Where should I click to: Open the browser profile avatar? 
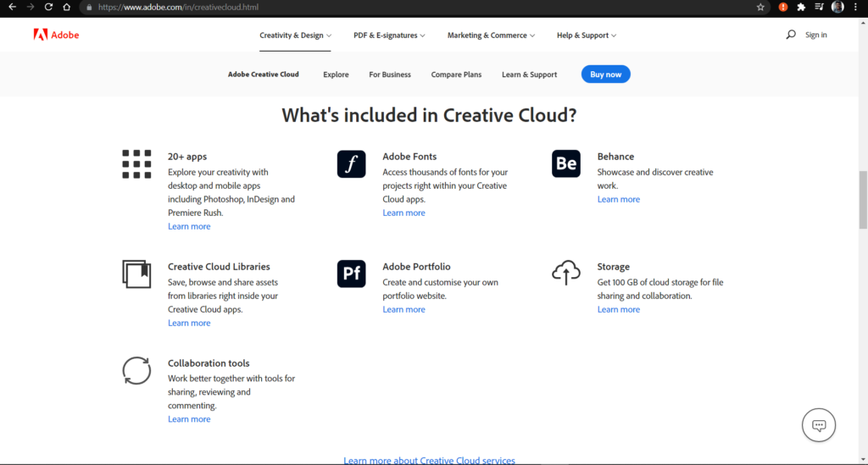[837, 7]
